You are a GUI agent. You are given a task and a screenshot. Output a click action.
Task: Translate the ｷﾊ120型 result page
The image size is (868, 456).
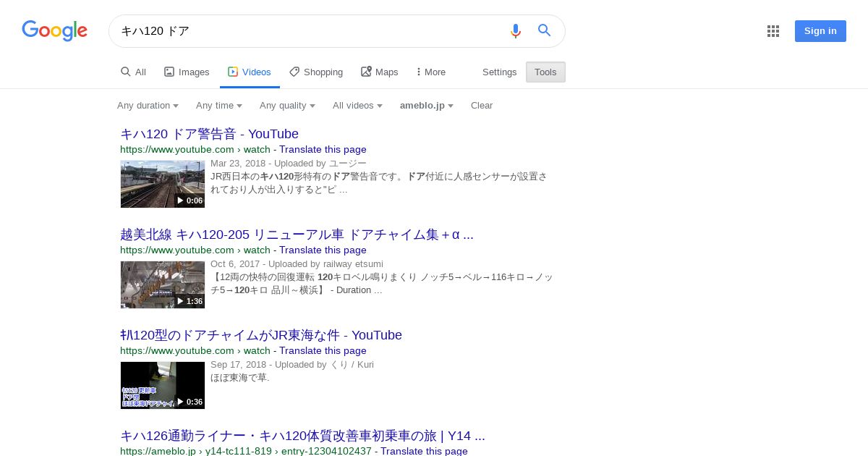point(323,351)
